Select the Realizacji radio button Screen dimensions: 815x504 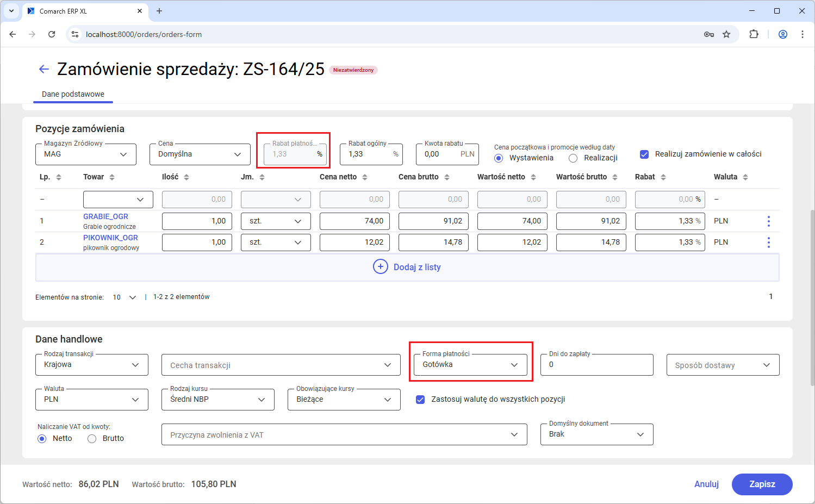pyautogui.click(x=573, y=158)
